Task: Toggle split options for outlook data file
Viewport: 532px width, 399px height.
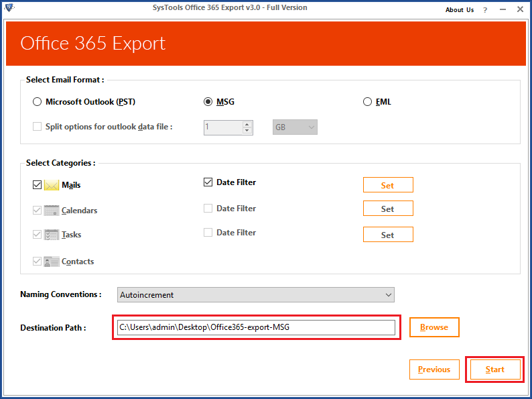Action: pos(37,127)
